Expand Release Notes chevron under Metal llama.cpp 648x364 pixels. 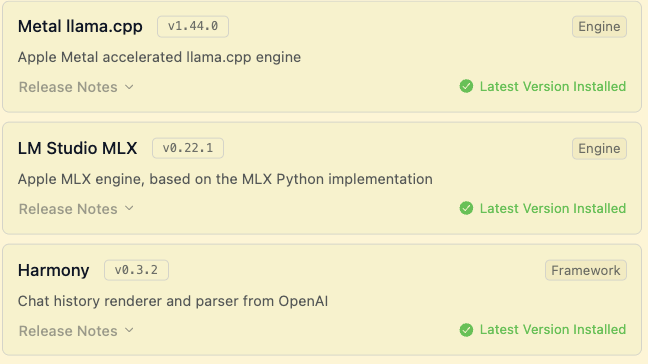129,87
